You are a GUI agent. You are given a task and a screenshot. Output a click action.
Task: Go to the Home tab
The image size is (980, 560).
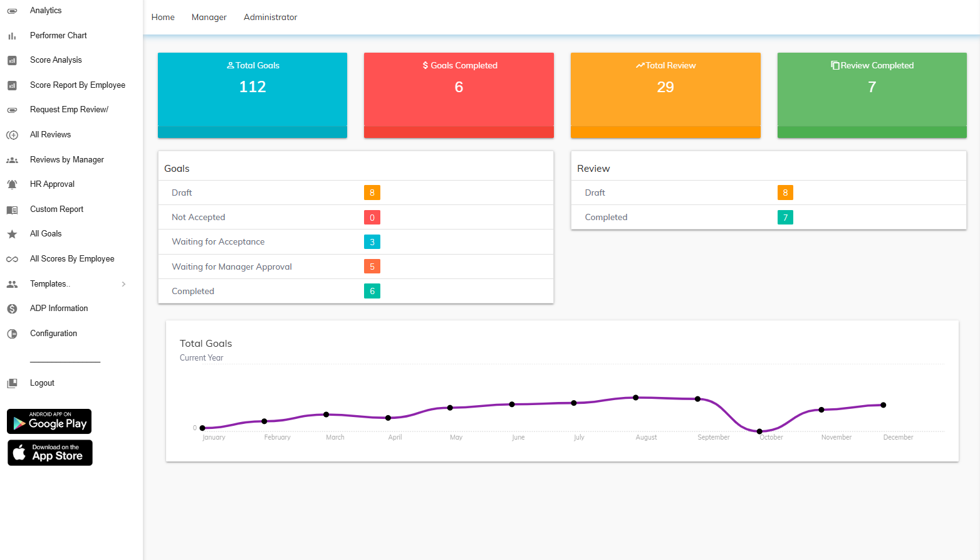[163, 17]
